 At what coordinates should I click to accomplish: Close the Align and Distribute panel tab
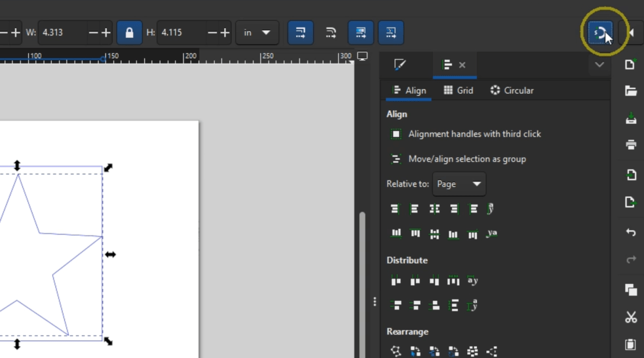463,65
